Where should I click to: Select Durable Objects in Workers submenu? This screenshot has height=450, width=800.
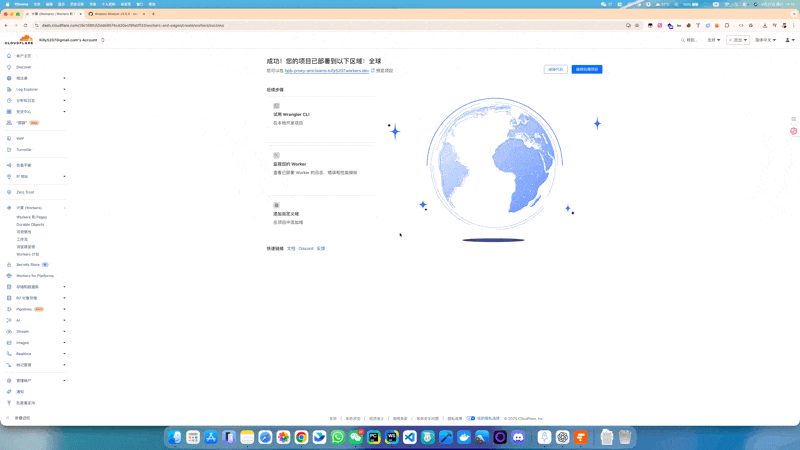30,224
